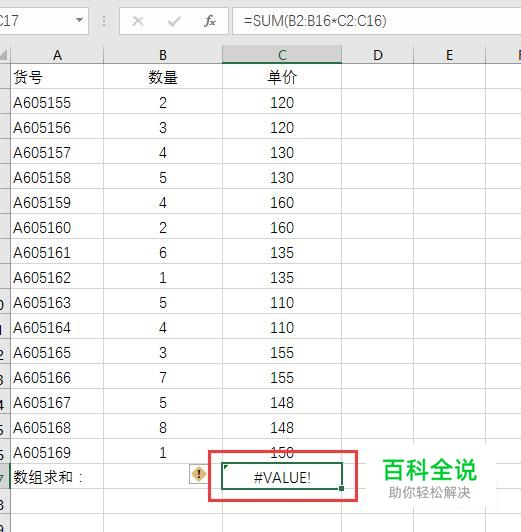Click the 货号 header cell
Screen dimensions: 521x532
point(57,77)
